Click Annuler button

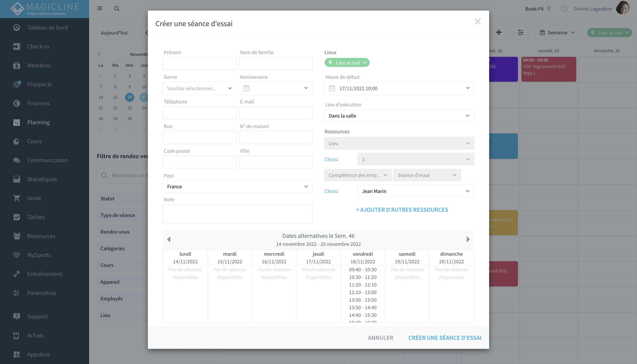(x=380, y=338)
